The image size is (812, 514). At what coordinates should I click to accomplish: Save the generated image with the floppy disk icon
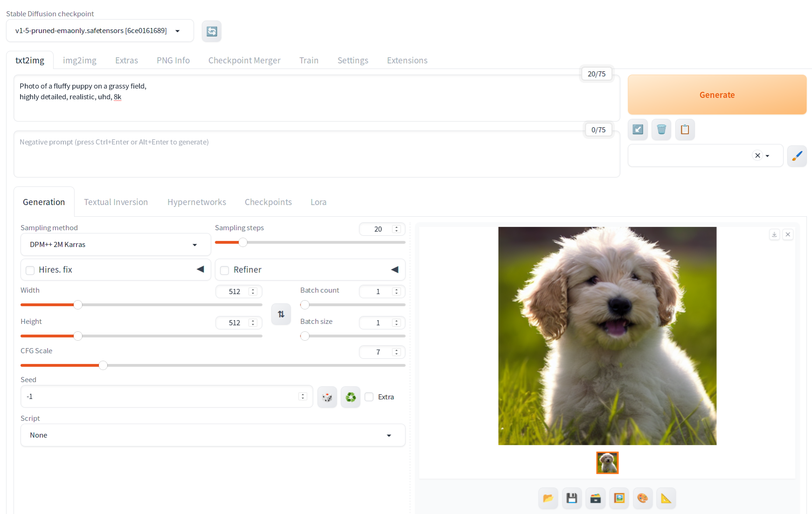(572, 498)
